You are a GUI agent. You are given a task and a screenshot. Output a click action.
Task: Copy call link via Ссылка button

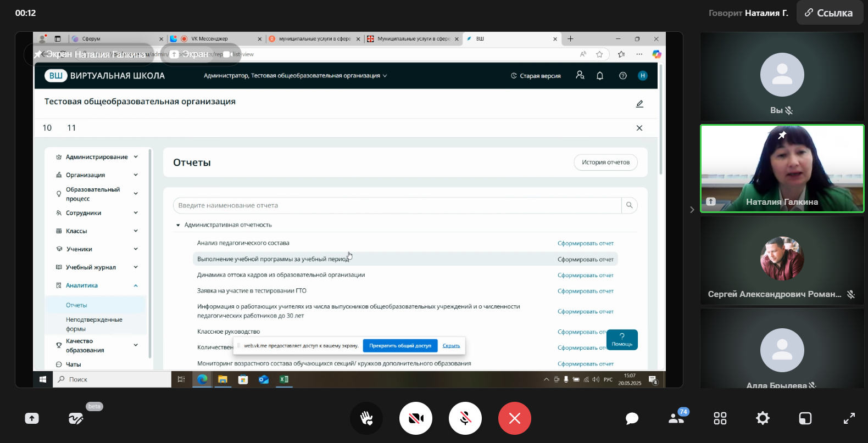tap(829, 13)
